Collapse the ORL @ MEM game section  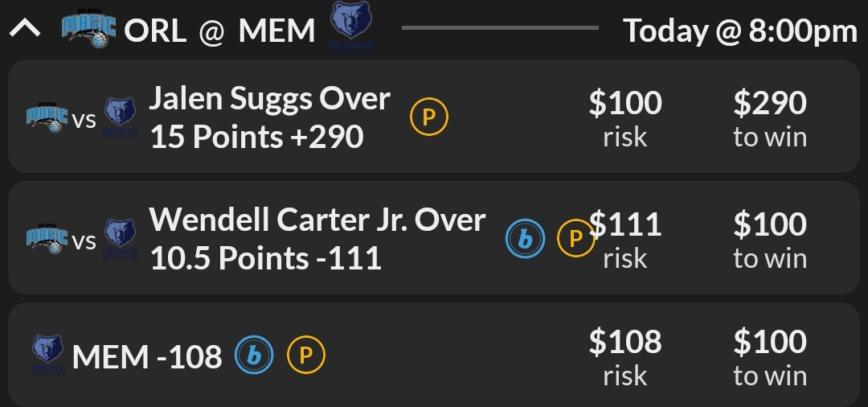pos(25,31)
